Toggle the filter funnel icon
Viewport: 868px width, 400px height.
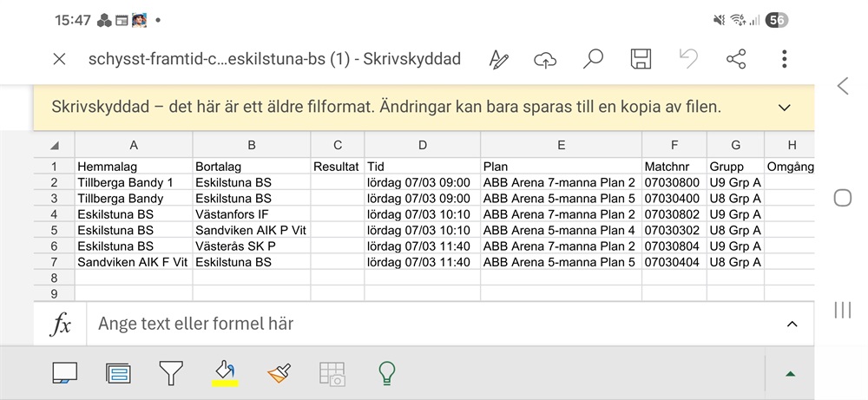(171, 373)
